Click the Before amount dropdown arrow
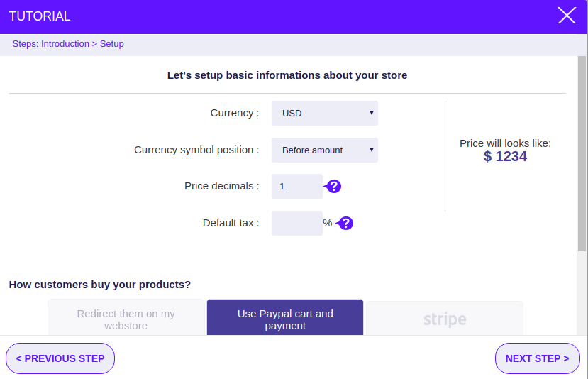Screen dimensions: 588x379 coord(371,149)
